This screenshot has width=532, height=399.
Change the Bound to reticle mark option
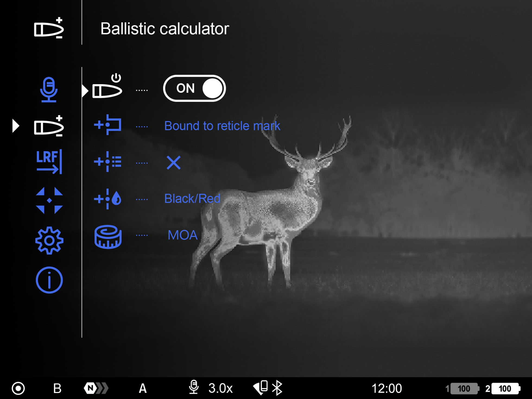(x=222, y=126)
